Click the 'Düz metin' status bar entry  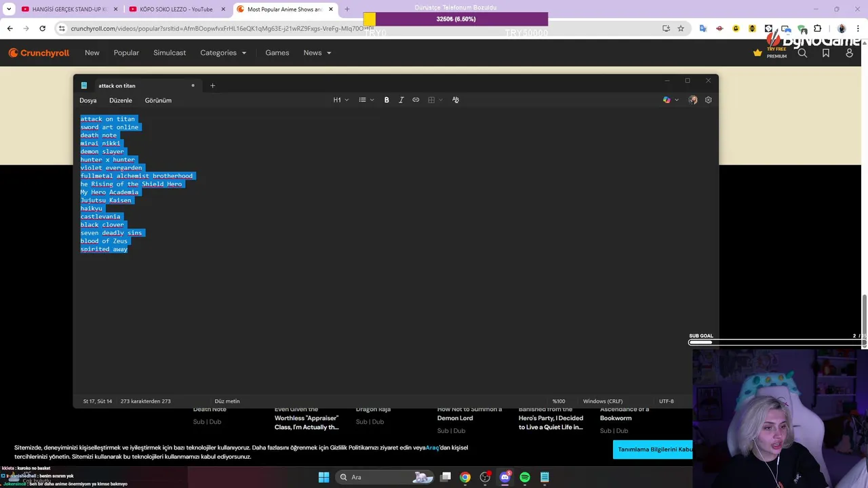[227, 401]
